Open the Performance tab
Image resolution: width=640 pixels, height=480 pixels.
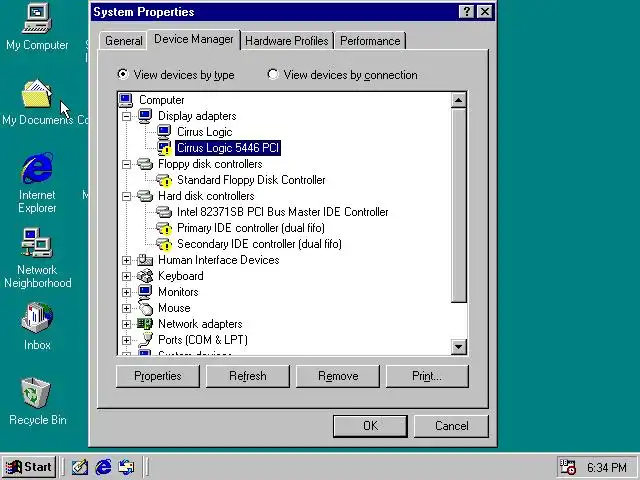[x=370, y=41]
